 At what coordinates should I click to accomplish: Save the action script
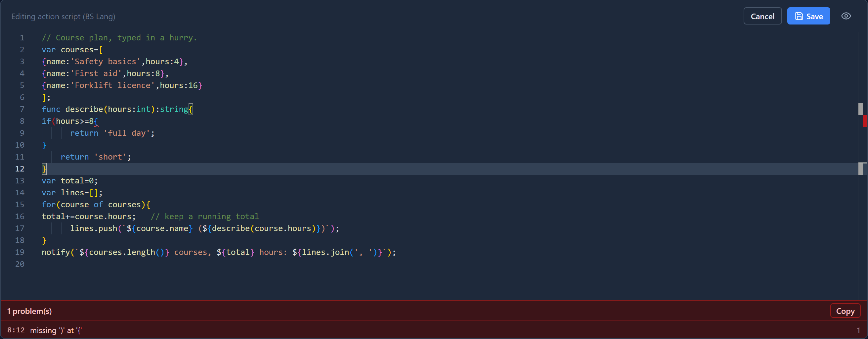coord(808,16)
